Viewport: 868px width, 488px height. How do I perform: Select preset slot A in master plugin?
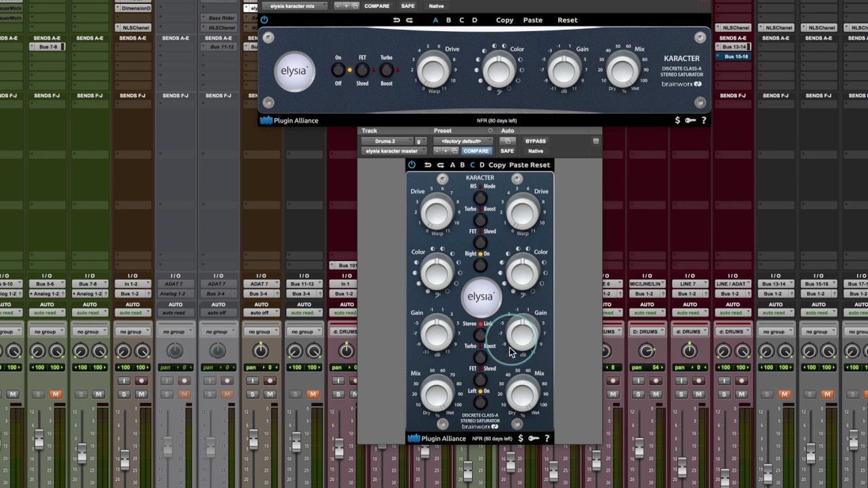point(452,165)
